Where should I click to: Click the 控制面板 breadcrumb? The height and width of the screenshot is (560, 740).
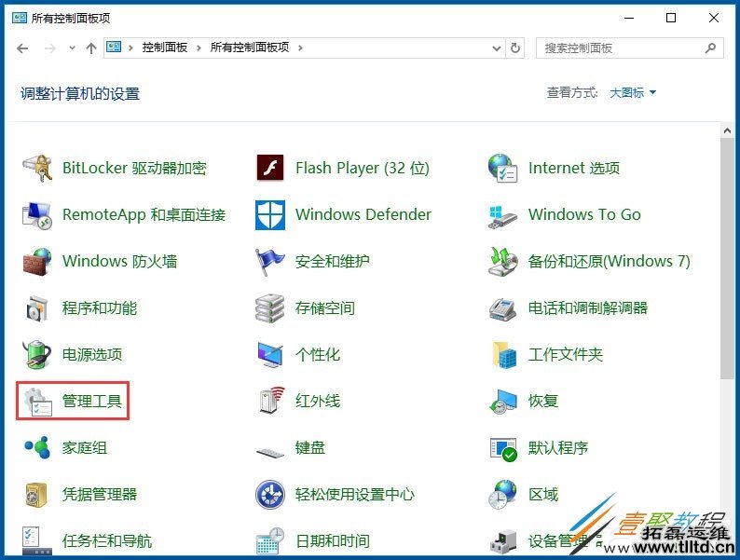(x=165, y=48)
